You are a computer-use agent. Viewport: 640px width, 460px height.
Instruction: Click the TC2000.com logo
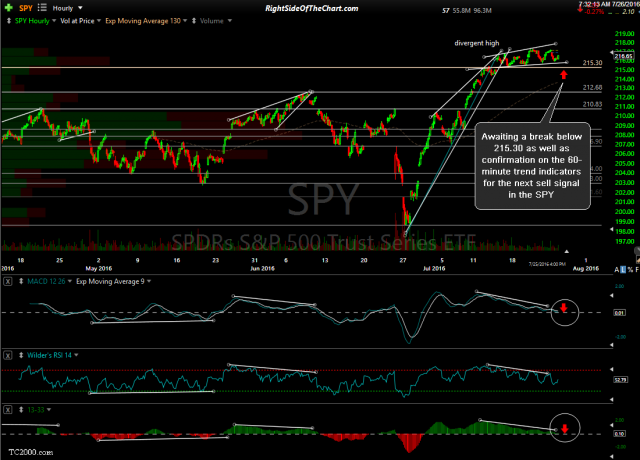[31, 452]
